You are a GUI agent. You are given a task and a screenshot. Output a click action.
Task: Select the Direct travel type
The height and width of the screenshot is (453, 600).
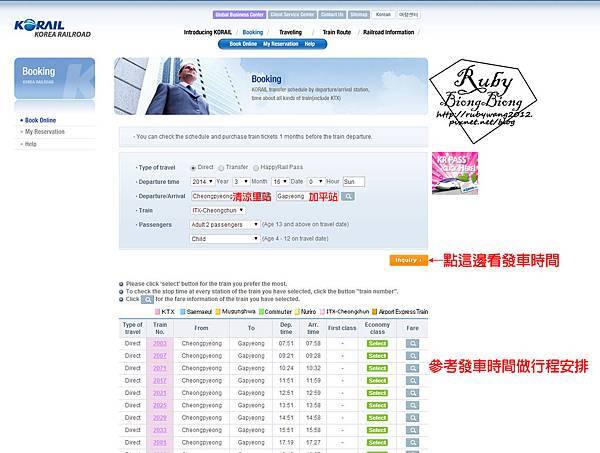tap(193, 168)
